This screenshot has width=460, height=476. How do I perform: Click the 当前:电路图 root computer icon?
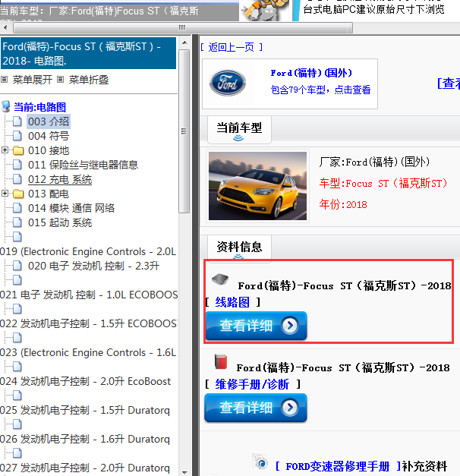6,107
